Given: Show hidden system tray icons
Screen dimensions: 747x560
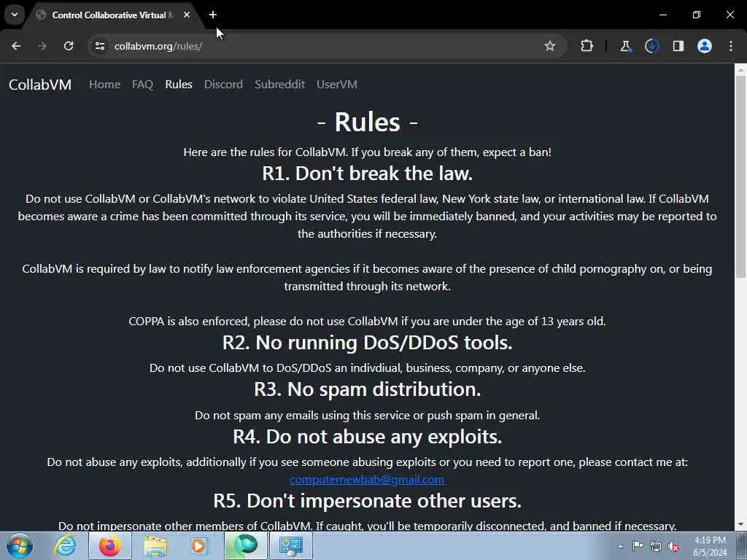Looking at the screenshot, I should click(620, 546).
